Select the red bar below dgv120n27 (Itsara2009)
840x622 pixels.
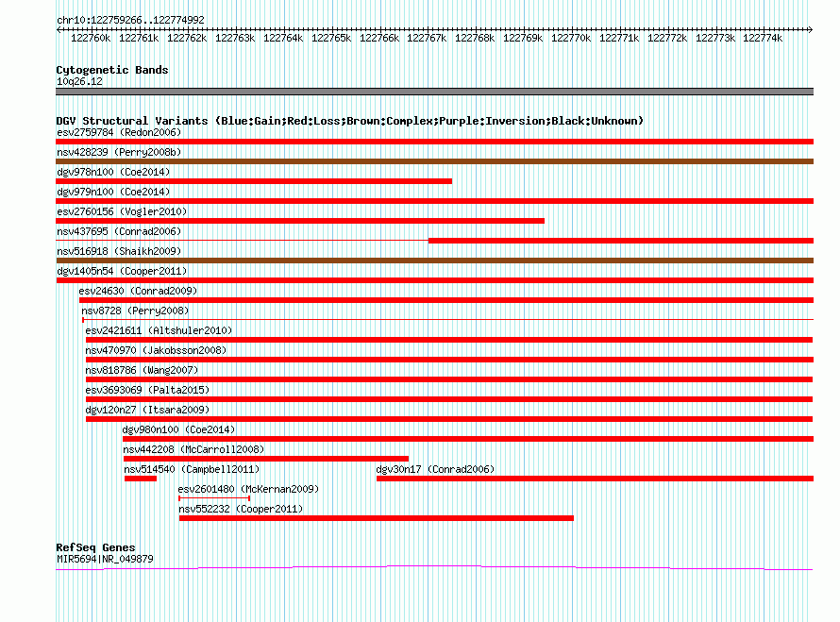click(x=449, y=419)
